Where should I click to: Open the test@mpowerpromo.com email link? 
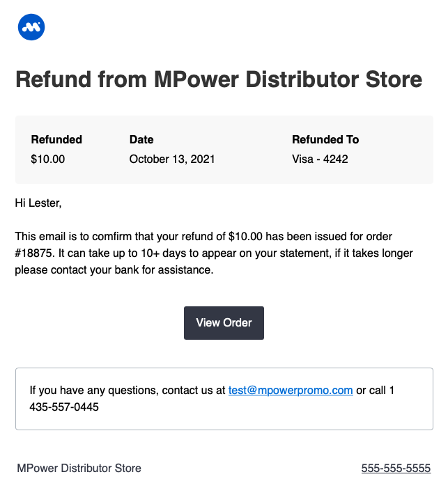(x=291, y=391)
